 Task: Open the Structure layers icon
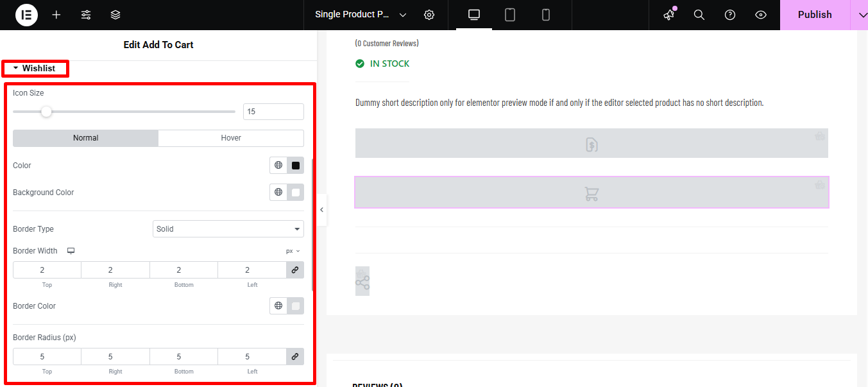115,15
